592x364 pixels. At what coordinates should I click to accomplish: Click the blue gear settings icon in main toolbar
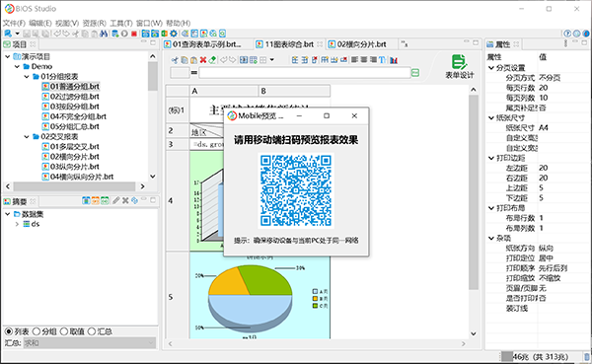click(174, 34)
